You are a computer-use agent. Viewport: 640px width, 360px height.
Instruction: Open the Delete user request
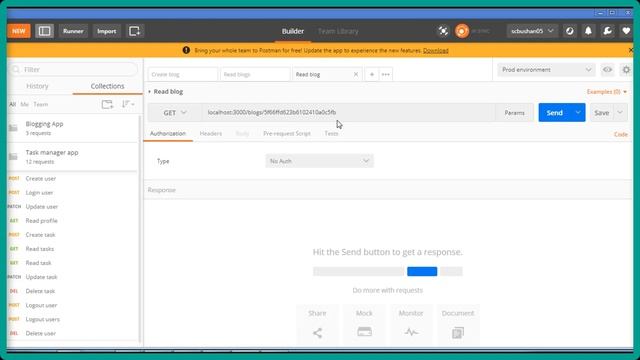click(x=40, y=333)
